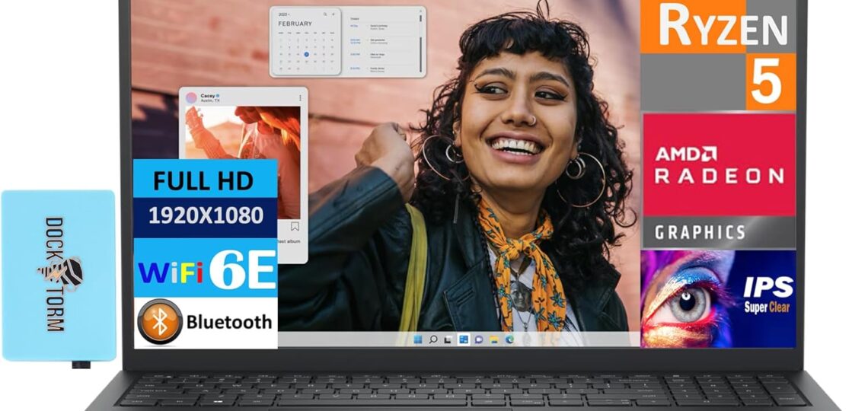Select the highlighted current date in calendar
Screen dimensions: 868x411
(x=306, y=54)
